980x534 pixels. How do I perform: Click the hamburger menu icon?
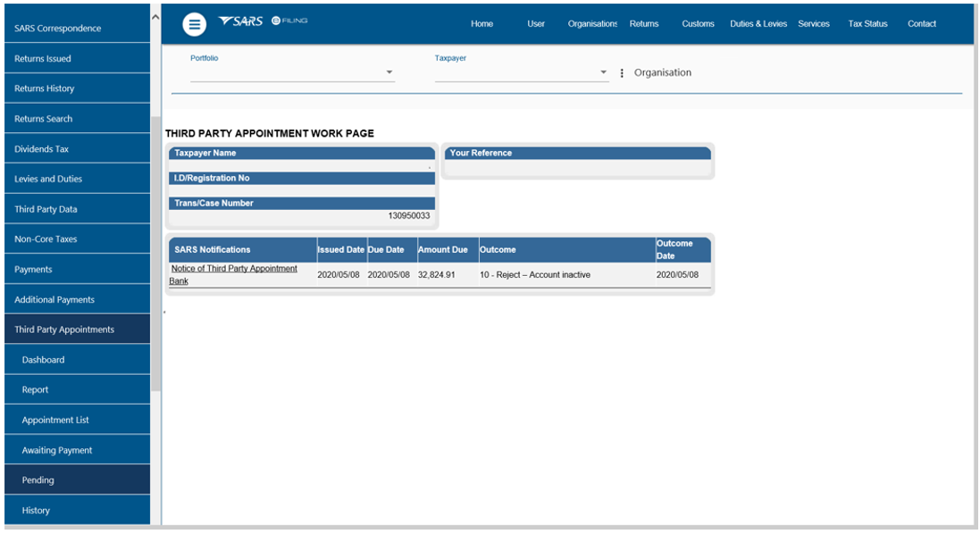click(x=194, y=25)
